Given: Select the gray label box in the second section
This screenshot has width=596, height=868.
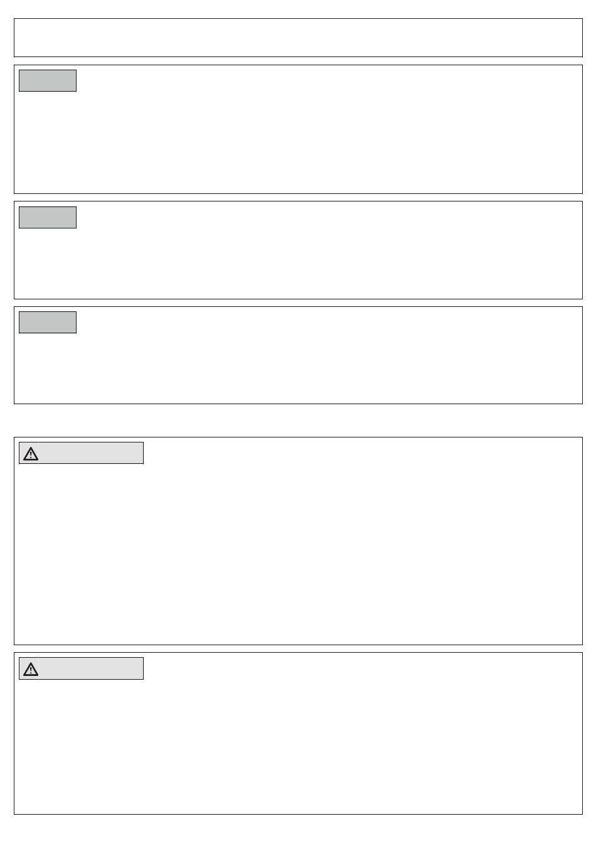Looking at the screenshot, I should [x=48, y=217].
